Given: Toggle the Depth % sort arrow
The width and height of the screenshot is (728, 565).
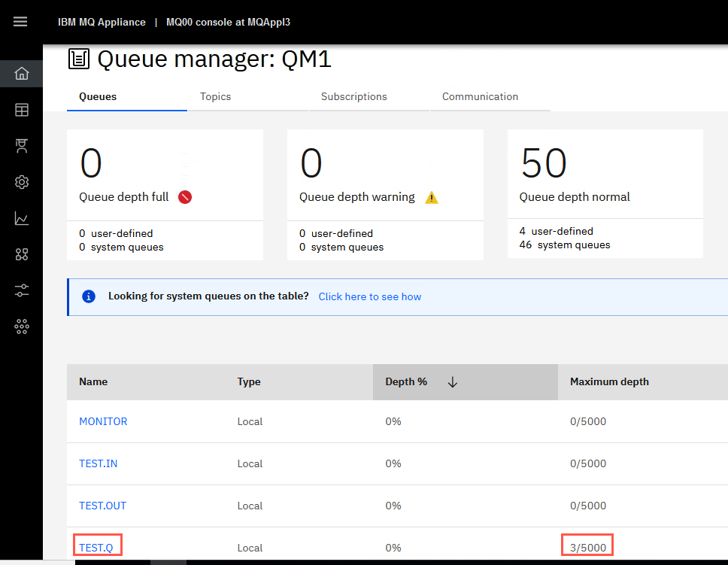Looking at the screenshot, I should pos(453,382).
